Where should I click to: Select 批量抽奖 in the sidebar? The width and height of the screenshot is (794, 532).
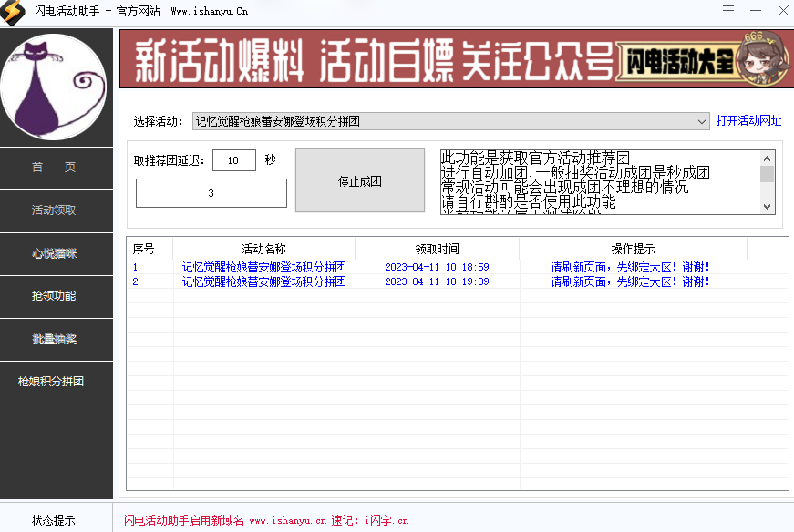pyautogui.click(x=57, y=339)
